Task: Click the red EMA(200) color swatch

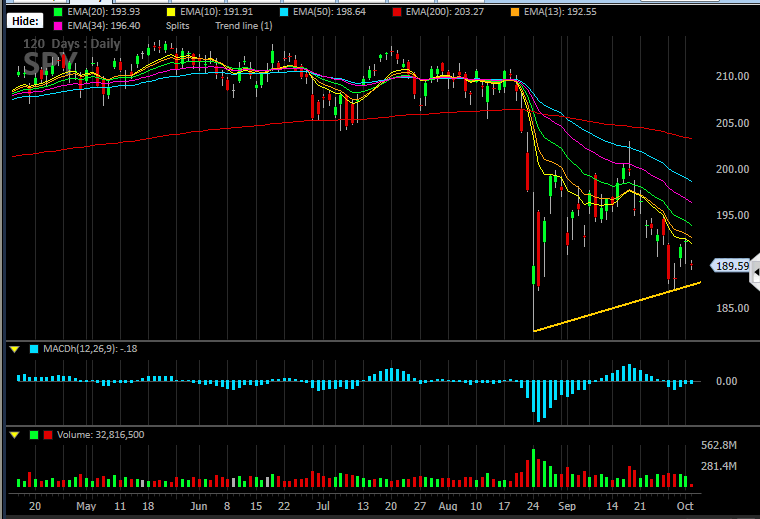Action: pyautogui.click(x=397, y=12)
